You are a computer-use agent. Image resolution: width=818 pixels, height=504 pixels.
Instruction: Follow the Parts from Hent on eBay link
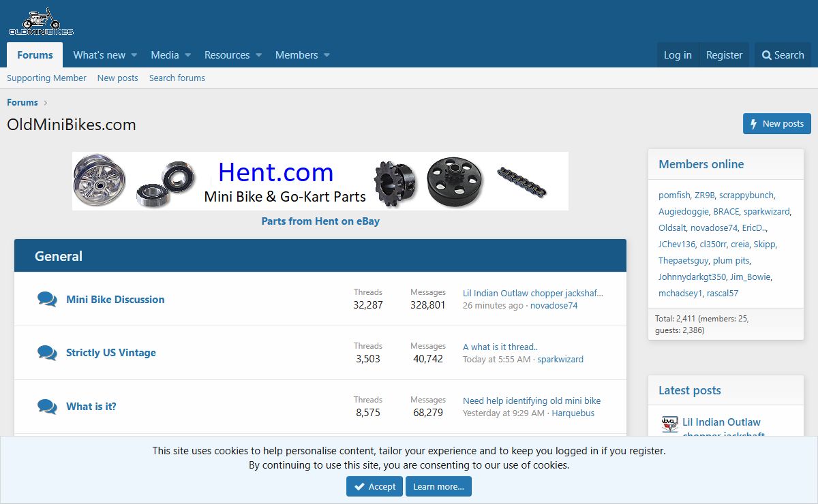[320, 221]
